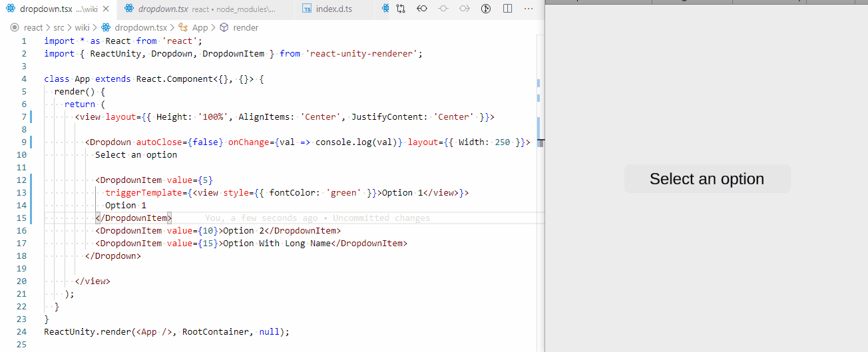
Task: Click the breadcrumb root circle icon
Action: pos(15,28)
